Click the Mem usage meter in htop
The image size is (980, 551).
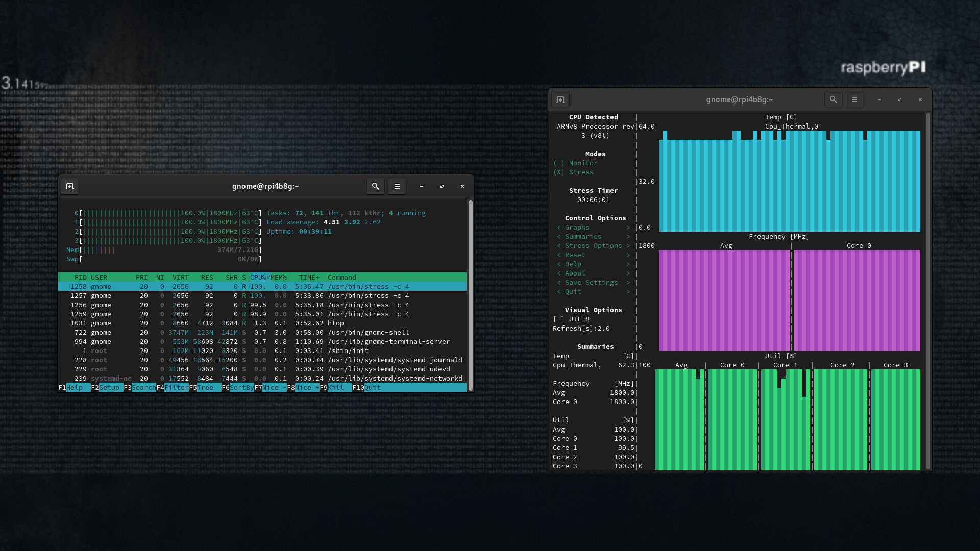point(164,250)
